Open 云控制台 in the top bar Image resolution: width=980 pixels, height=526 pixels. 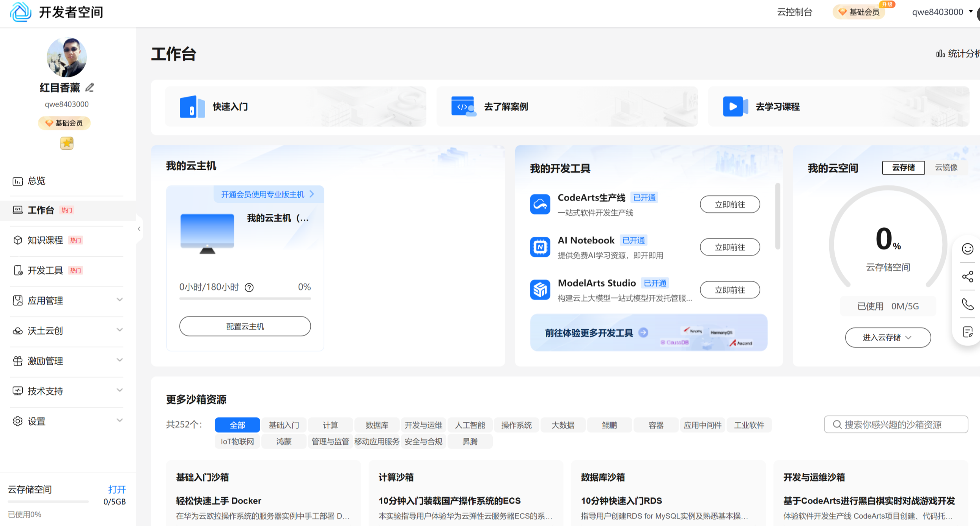click(795, 12)
